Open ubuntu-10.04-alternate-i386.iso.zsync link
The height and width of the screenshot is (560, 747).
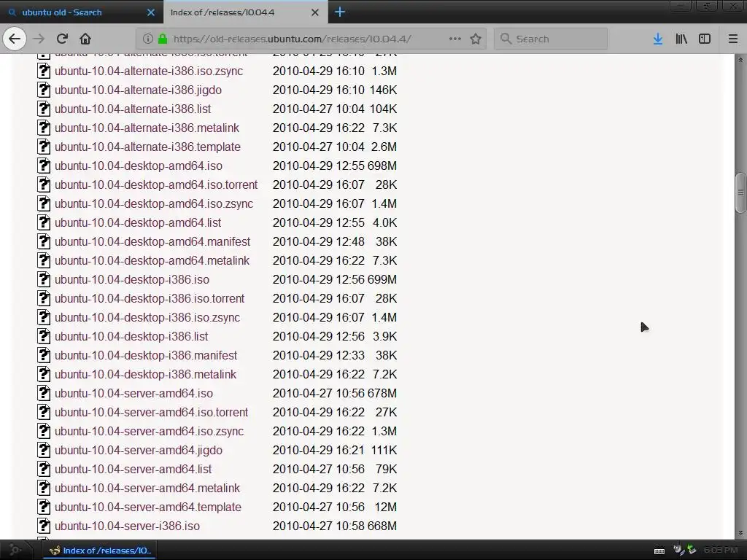149,71
